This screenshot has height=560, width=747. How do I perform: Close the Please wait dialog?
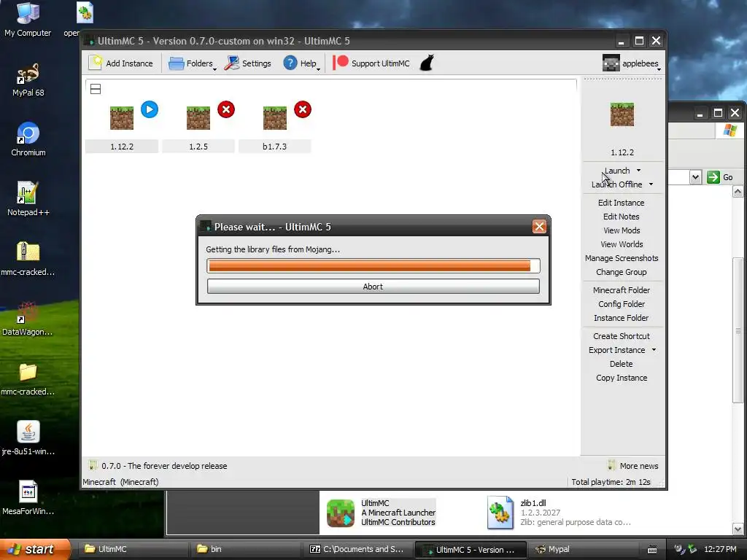(539, 227)
